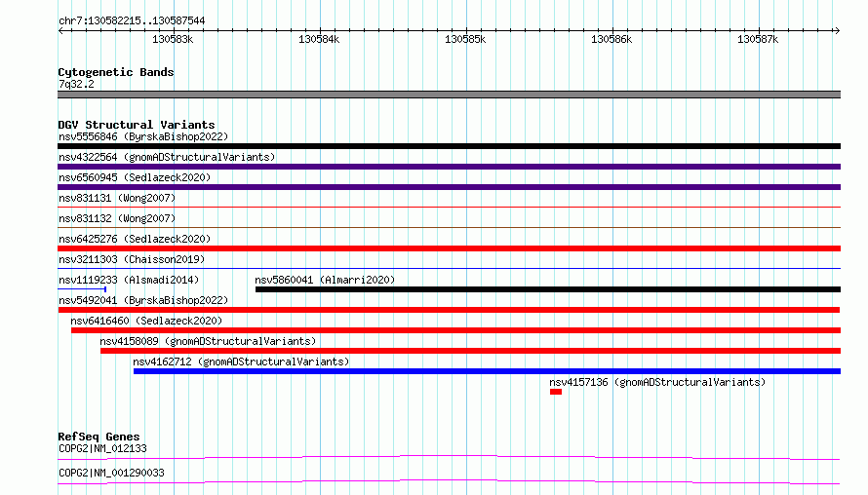The image size is (868, 495).
Task: Open nsv4162712 (gnomADStructuralVariants) label
Action: point(241,362)
